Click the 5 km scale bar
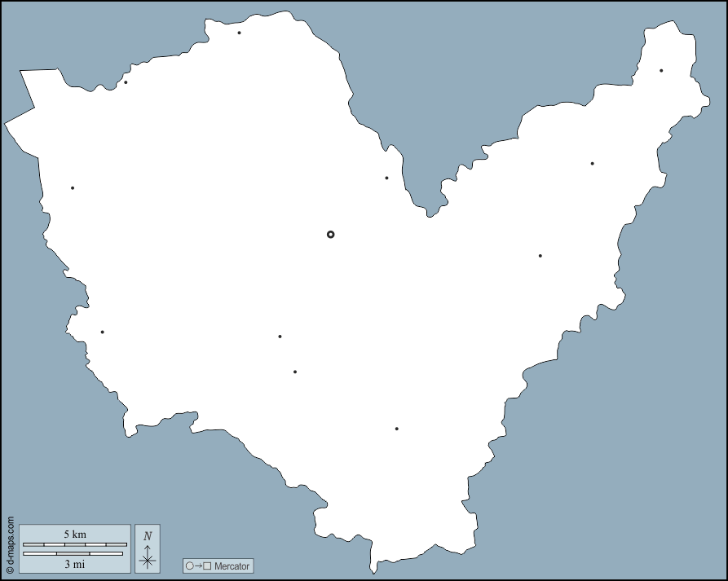This screenshot has height=581, width=728. [75, 544]
